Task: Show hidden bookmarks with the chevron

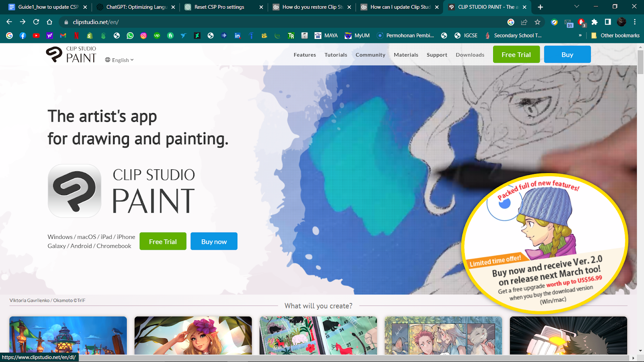Action: tap(580, 35)
